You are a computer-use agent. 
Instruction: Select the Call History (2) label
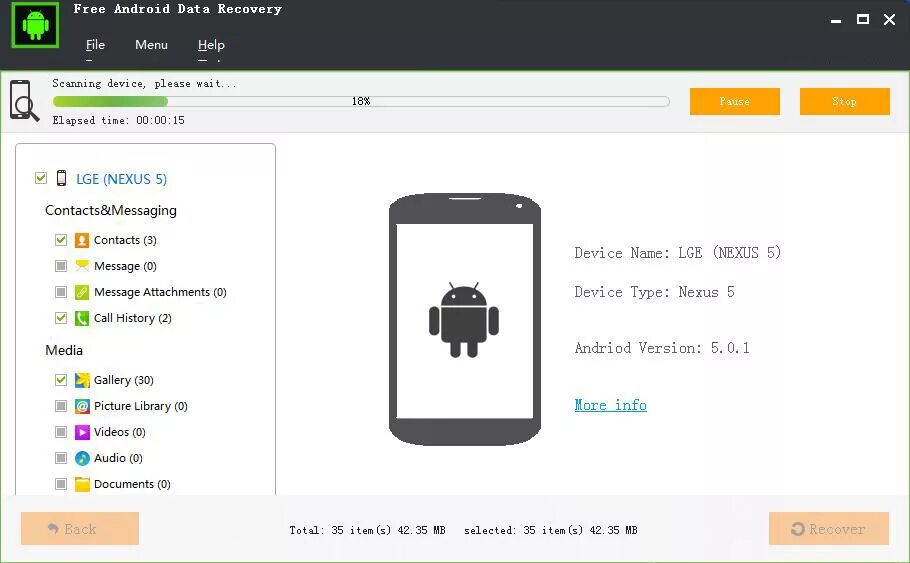[x=133, y=318]
